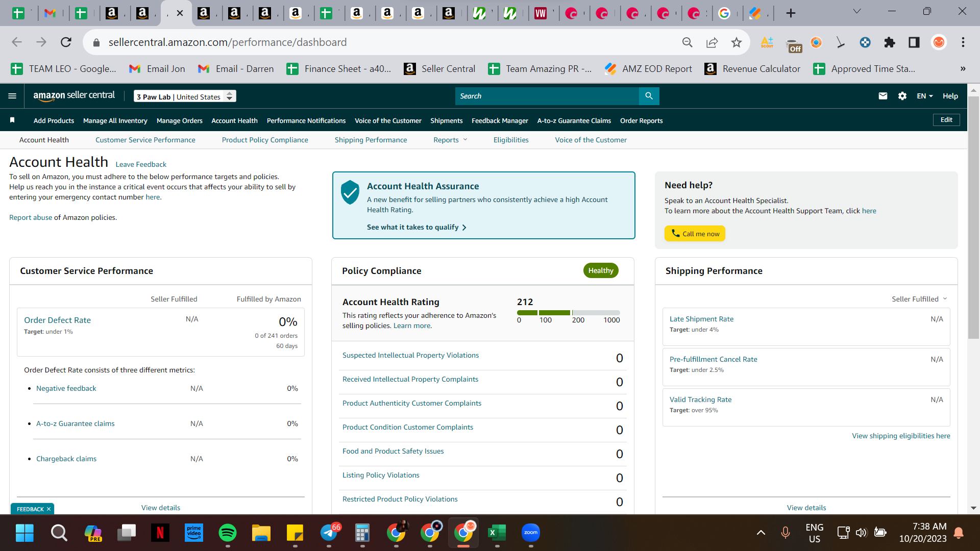Open Spotify from the taskbar
Viewport: 980px width, 551px height.
click(227, 533)
